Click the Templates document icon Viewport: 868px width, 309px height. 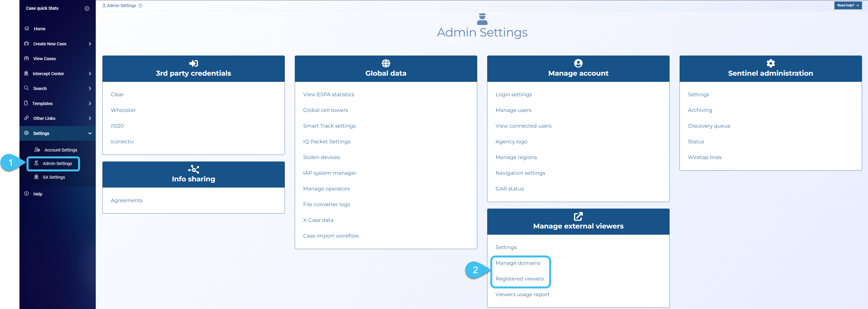coord(26,103)
